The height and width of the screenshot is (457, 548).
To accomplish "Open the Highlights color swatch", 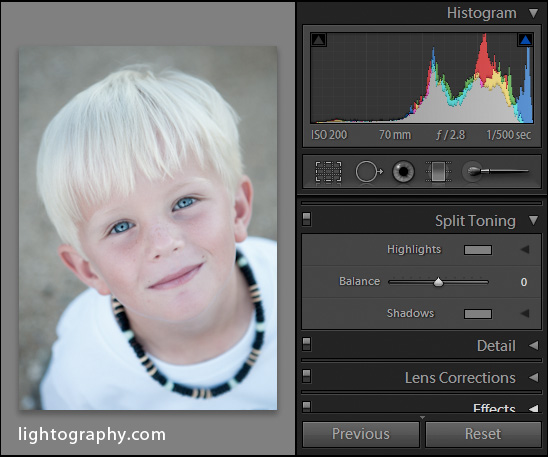I will click(478, 250).
